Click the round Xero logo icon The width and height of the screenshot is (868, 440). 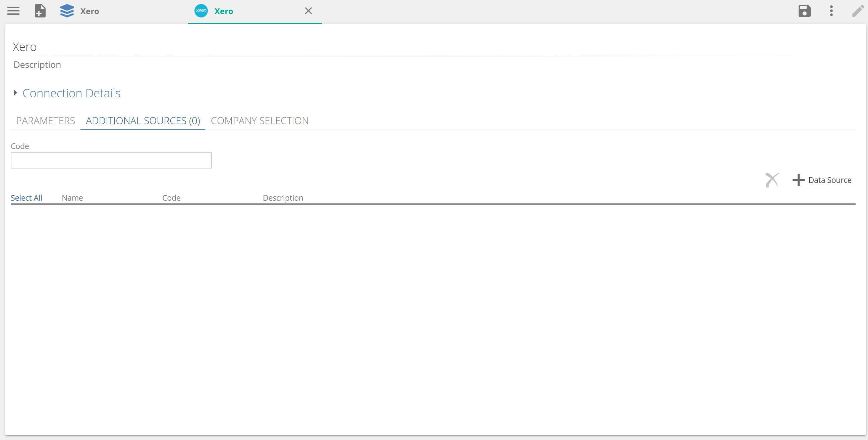[201, 11]
